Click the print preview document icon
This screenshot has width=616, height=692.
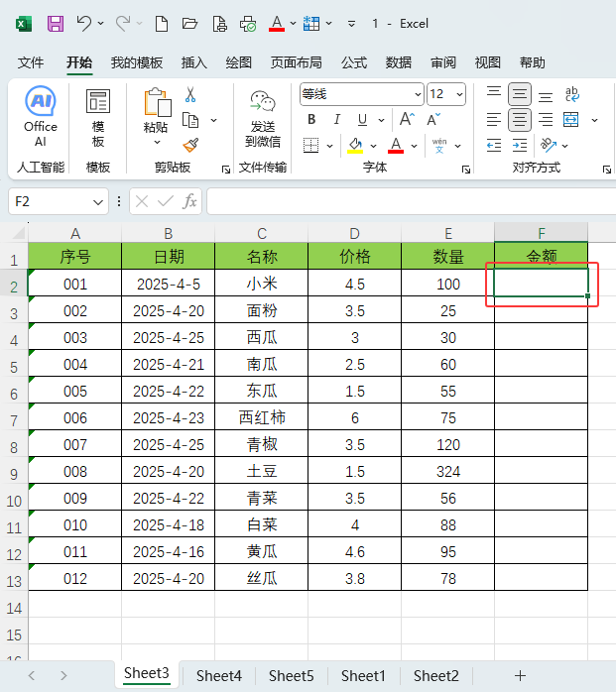coord(219,24)
